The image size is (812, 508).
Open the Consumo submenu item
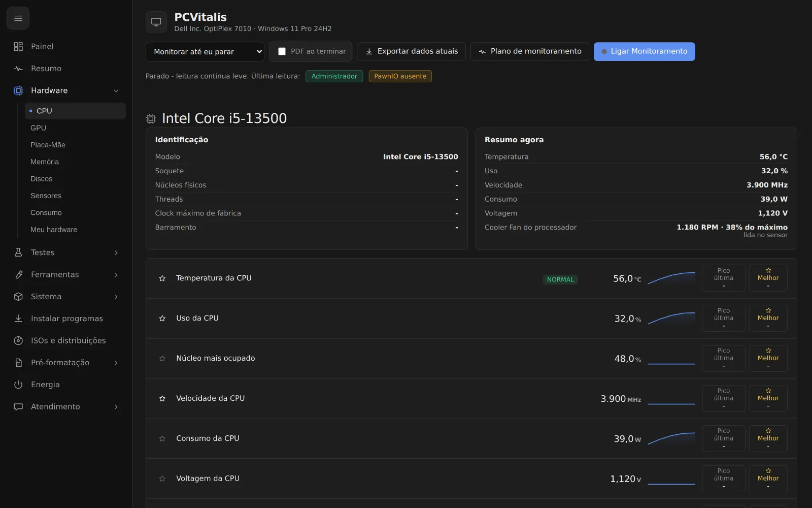[75, 212]
